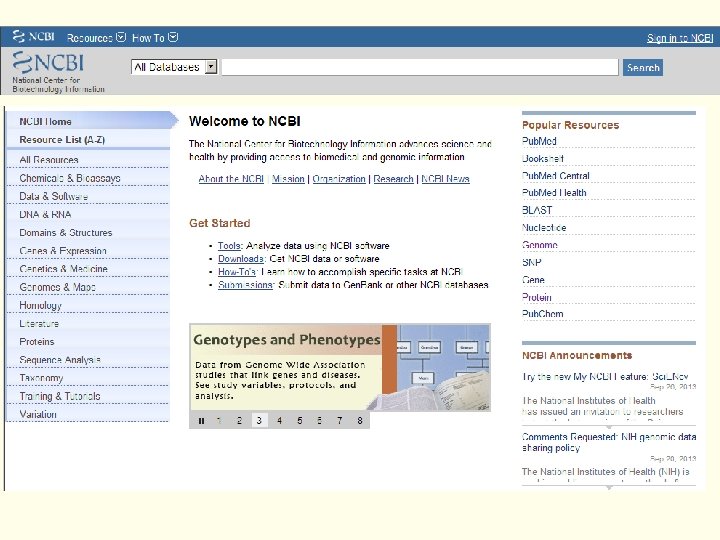Follow the Mission link
The image size is (720, 540).
tap(288, 179)
